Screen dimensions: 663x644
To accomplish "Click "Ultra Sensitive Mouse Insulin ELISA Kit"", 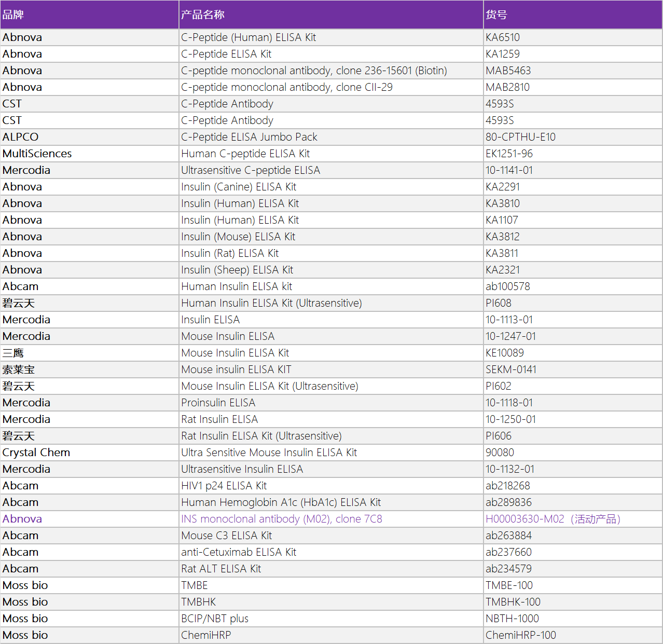I will coord(269,453).
